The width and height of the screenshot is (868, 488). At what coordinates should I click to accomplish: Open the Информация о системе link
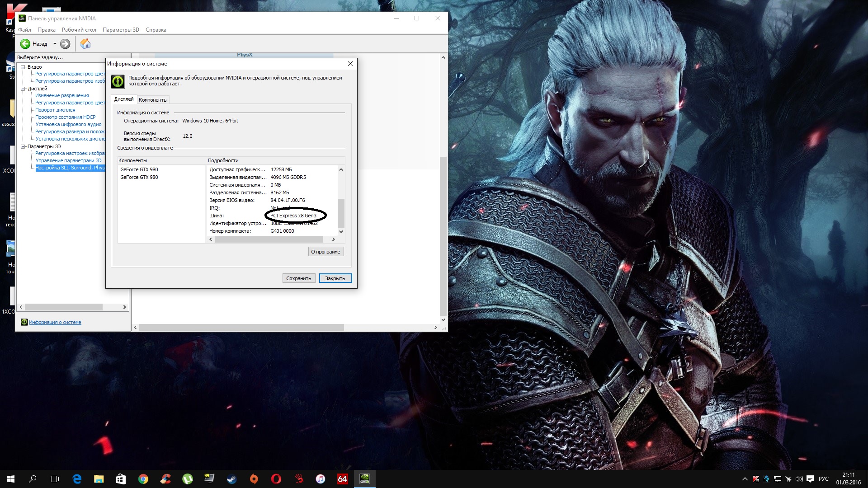(55, 322)
